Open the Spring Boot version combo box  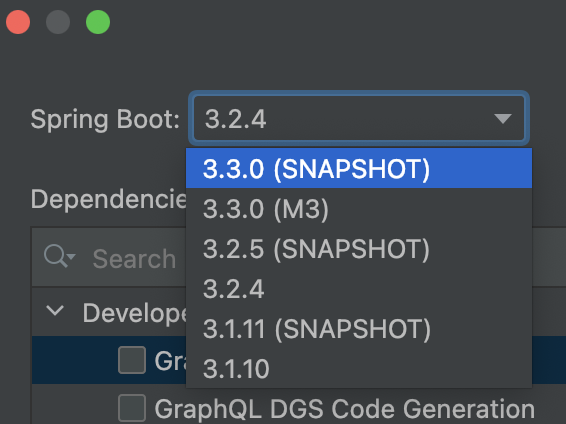point(359,118)
